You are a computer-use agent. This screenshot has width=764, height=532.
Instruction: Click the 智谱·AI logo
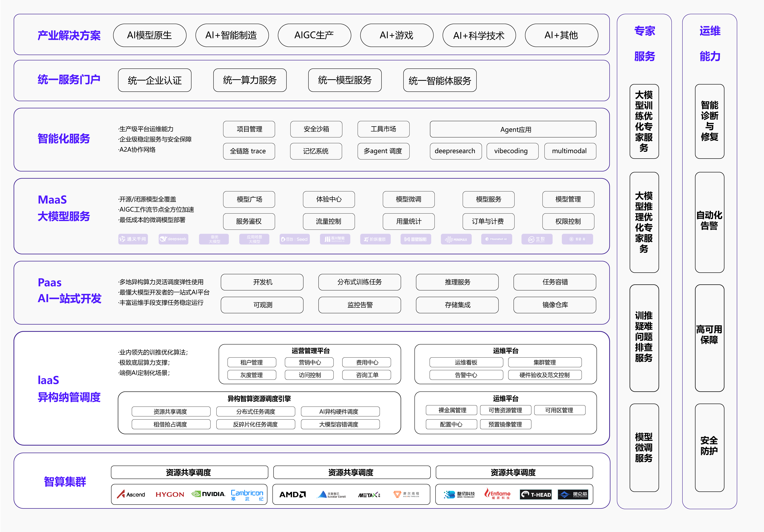[x=577, y=239]
